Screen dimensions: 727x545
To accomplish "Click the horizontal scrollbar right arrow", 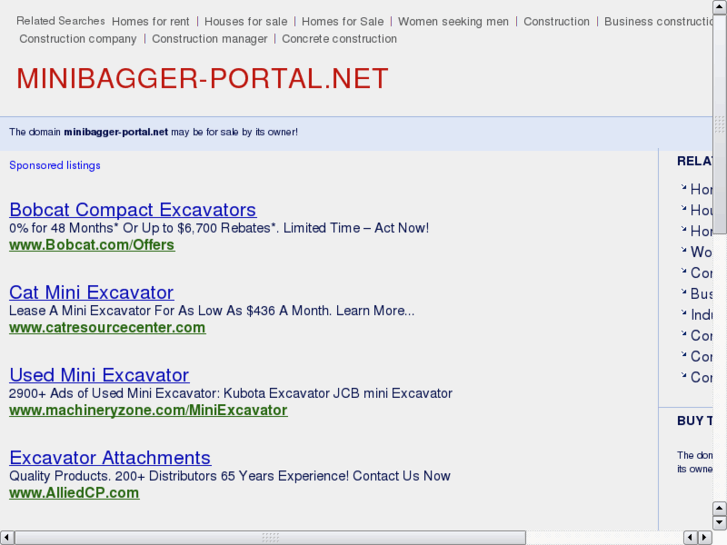I will pyautogui.click(x=705, y=537).
